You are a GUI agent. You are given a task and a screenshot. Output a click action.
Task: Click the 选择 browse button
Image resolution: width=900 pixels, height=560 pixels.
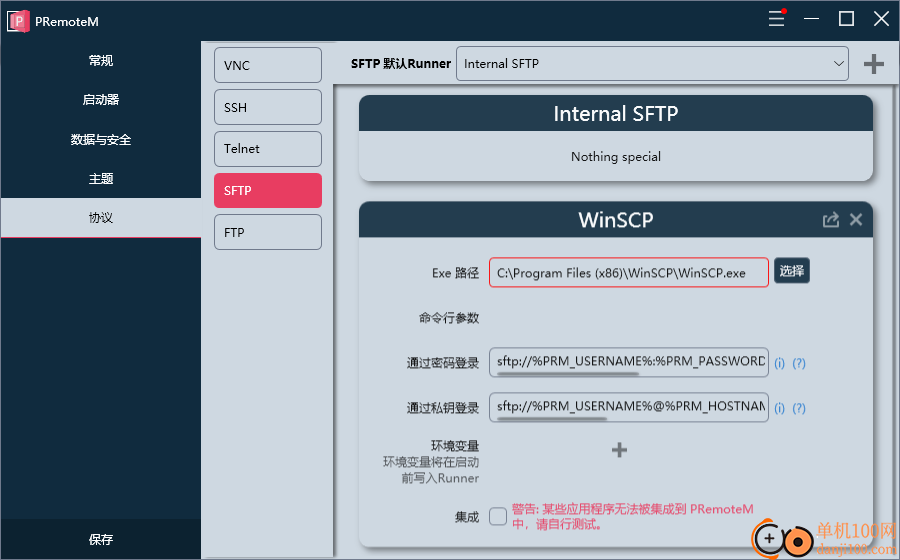pos(792,271)
